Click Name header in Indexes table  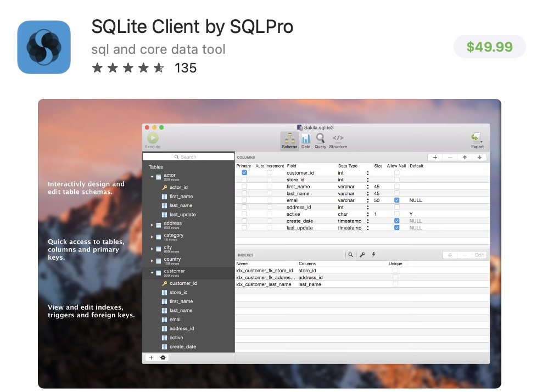pos(242,264)
